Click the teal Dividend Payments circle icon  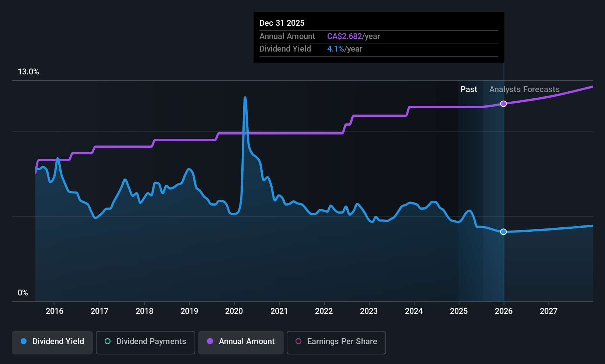click(x=107, y=342)
